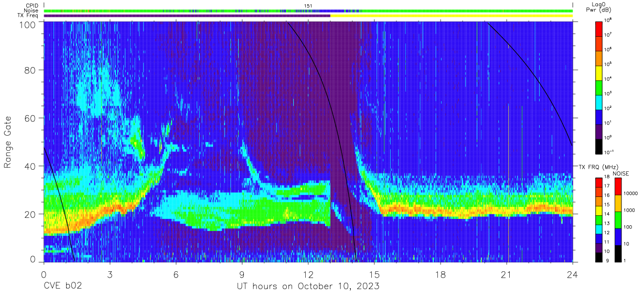The image size is (644, 297).
Task: Click the CPID value '151' above the plot
Action: (308, 6)
